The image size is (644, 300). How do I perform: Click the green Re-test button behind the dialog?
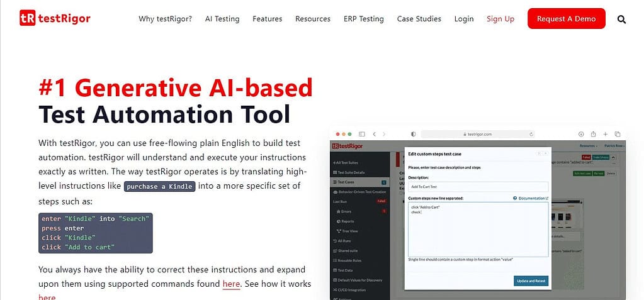pos(599,174)
